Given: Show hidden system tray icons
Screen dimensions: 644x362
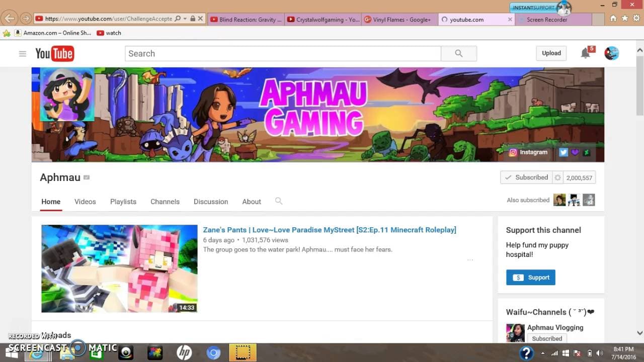Looking at the screenshot, I should tap(542, 353).
